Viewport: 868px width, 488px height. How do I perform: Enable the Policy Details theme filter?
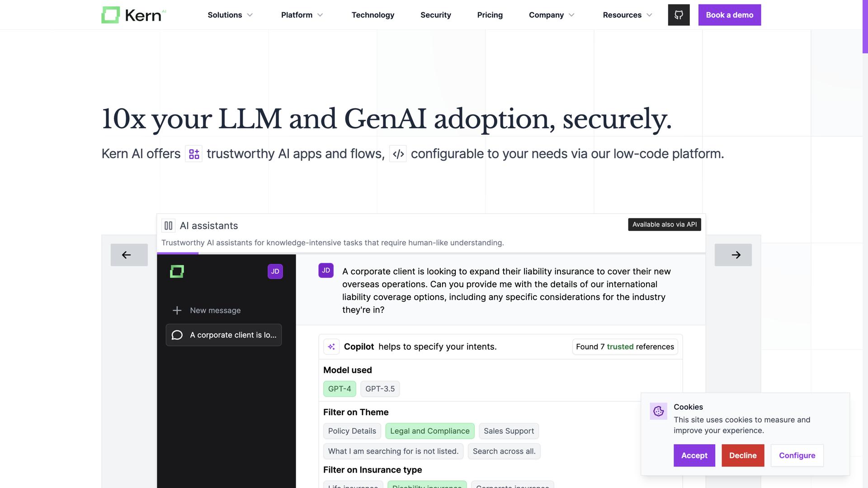coord(352,431)
